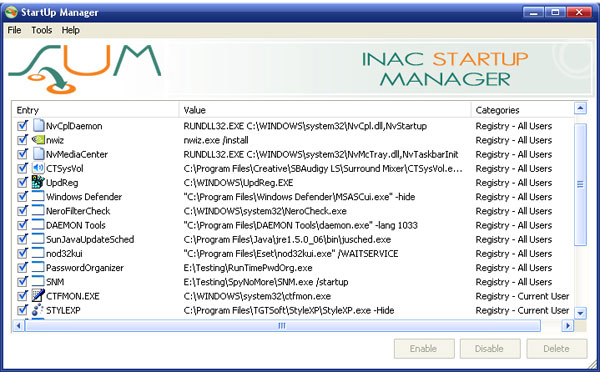Click the SNM.exe /startup value
The width and height of the screenshot is (600, 372).
click(266, 282)
